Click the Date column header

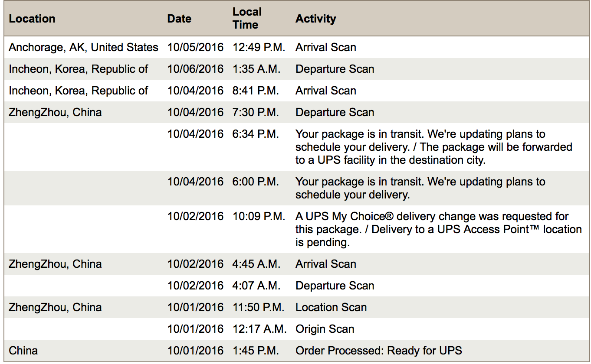[179, 19]
